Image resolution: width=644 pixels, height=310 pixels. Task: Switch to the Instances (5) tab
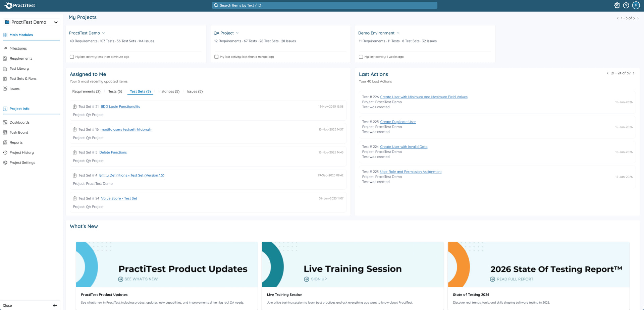pyautogui.click(x=169, y=91)
